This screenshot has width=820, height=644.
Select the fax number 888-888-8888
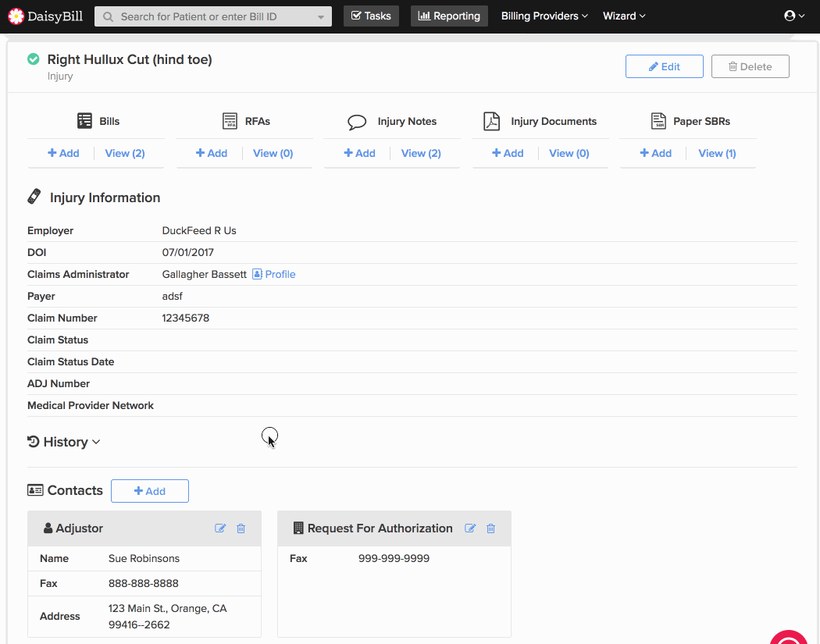click(x=143, y=583)
